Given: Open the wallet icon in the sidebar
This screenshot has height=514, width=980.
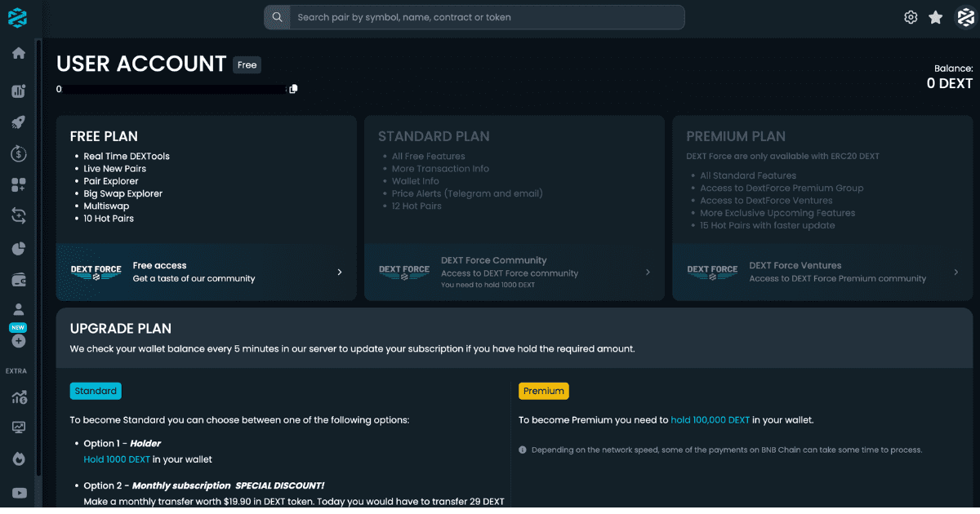Looking at the screenshot, I should click(x=18, y=279).
